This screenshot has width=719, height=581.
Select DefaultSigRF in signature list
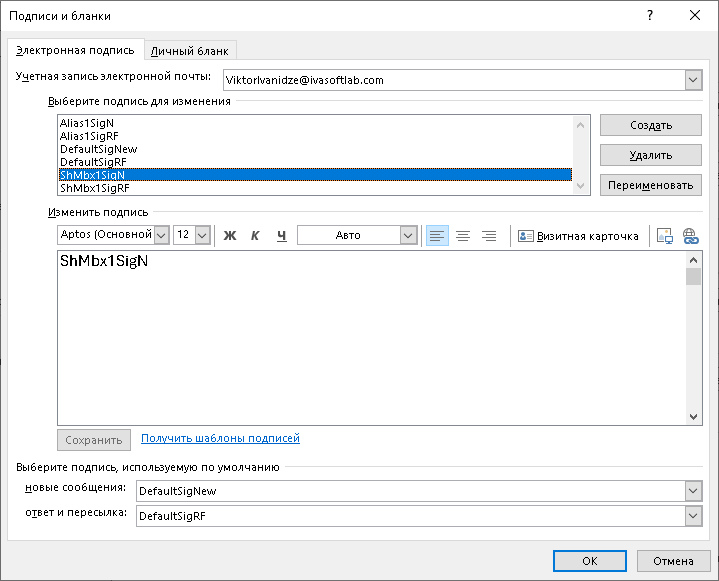[315, 162]
